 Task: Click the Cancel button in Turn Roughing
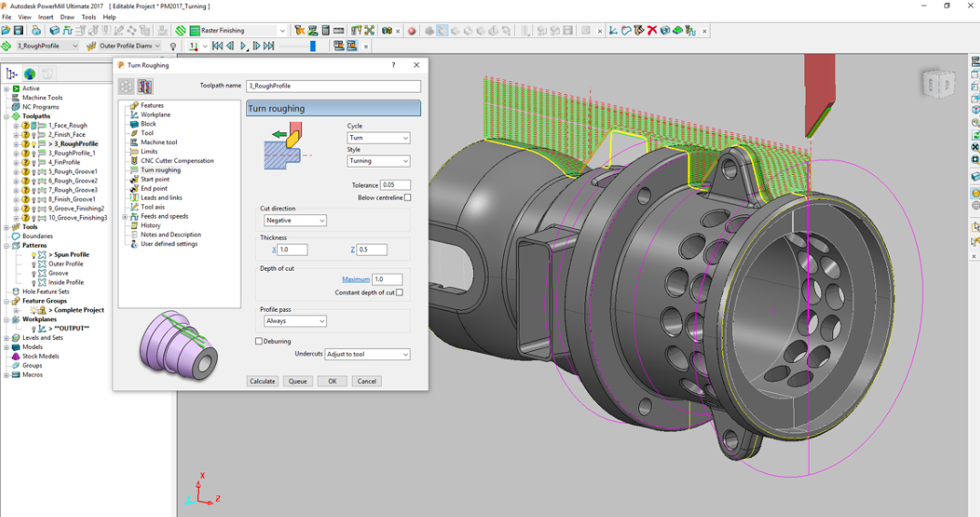point(366,381)
